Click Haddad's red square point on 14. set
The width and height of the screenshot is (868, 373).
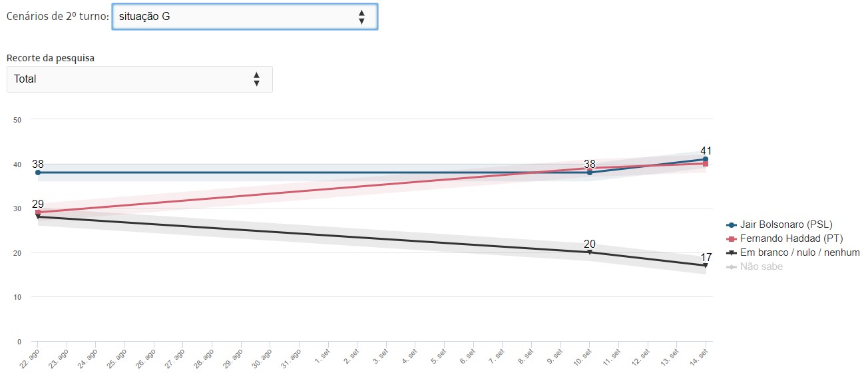[x=706, y=164]
